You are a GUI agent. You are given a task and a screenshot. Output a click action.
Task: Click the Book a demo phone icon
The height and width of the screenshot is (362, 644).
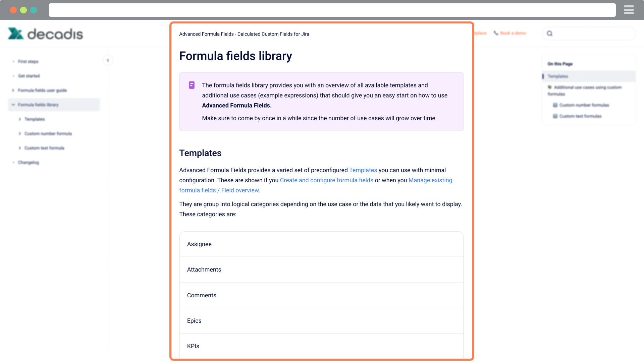tap(496, 33)
